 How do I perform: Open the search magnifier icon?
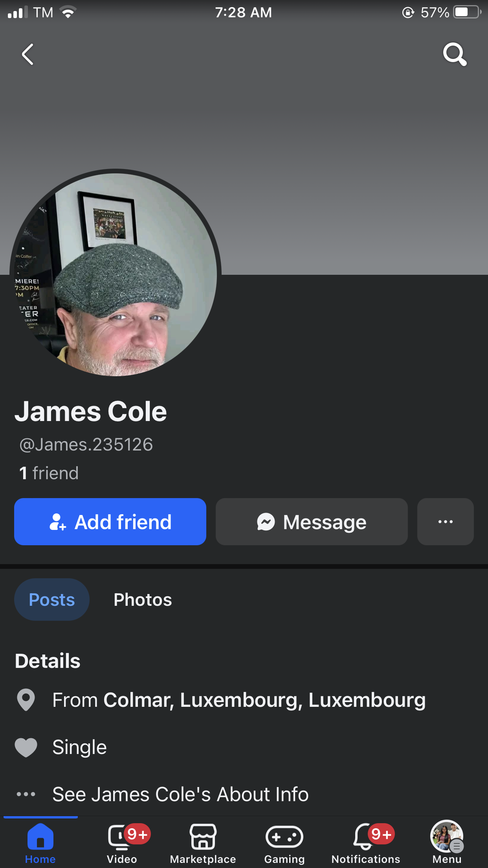tap(455, 54)
